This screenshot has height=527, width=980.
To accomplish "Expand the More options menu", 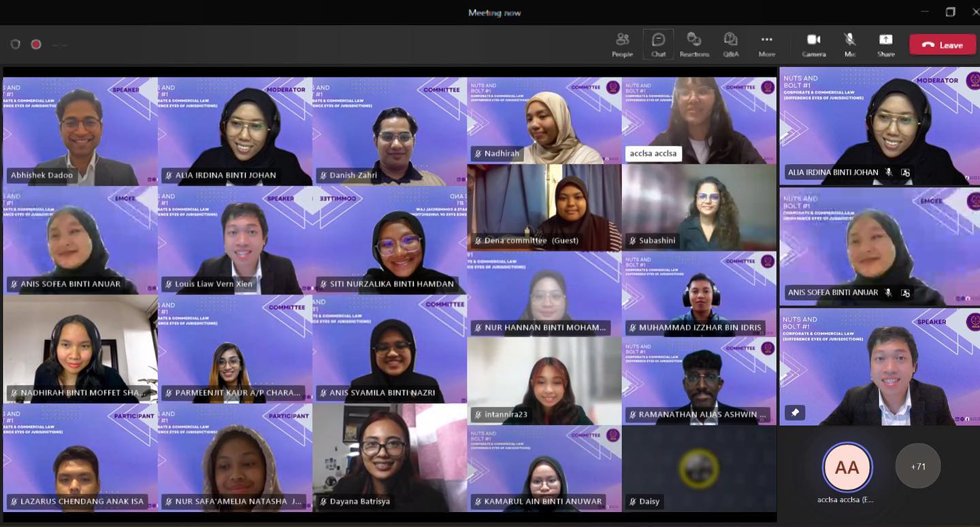I will click(767, 44).
